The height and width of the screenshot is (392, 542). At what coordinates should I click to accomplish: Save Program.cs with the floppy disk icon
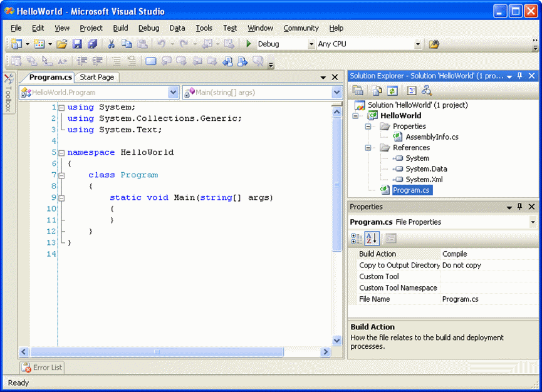[x=77, y=44]
